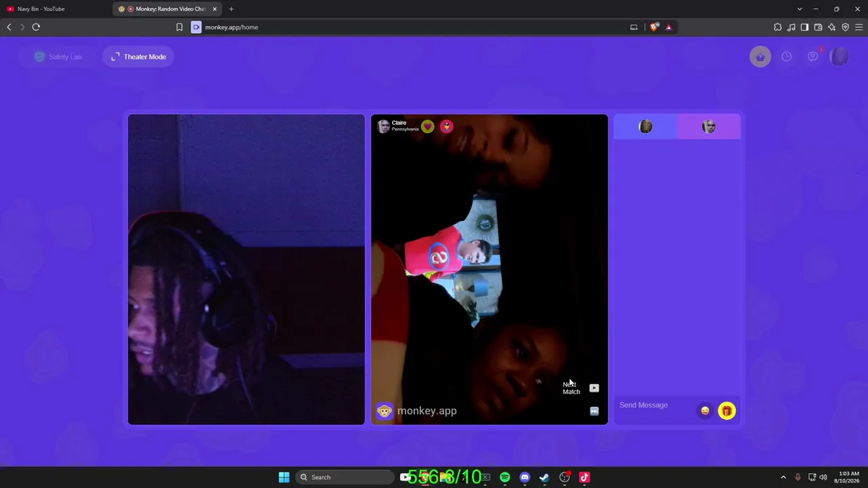The image size is (868, 488).
Task: Click the taskbar Search box
Action: (344, 477)
